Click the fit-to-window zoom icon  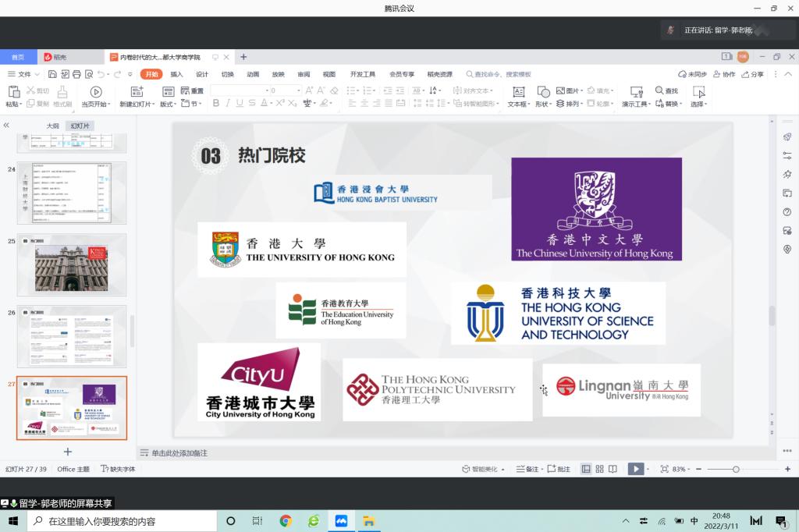tap(665, 469)
